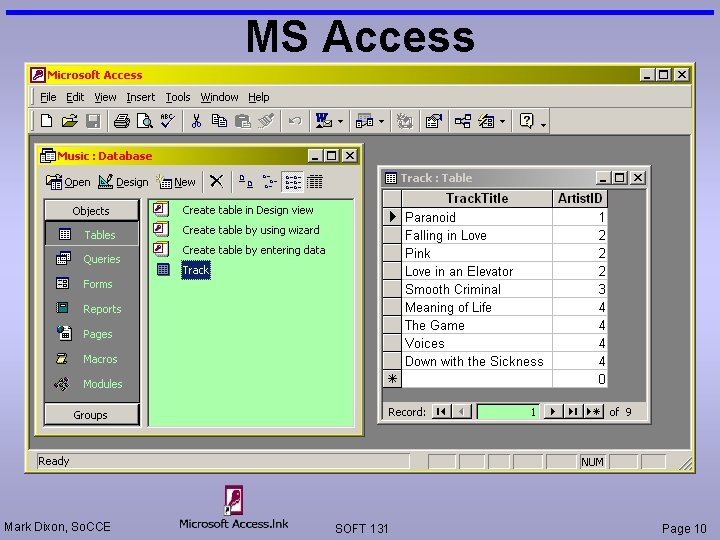The image size is (720, 540).
Task: Click the Paranoid cell in the Track table
Action: 477,217
